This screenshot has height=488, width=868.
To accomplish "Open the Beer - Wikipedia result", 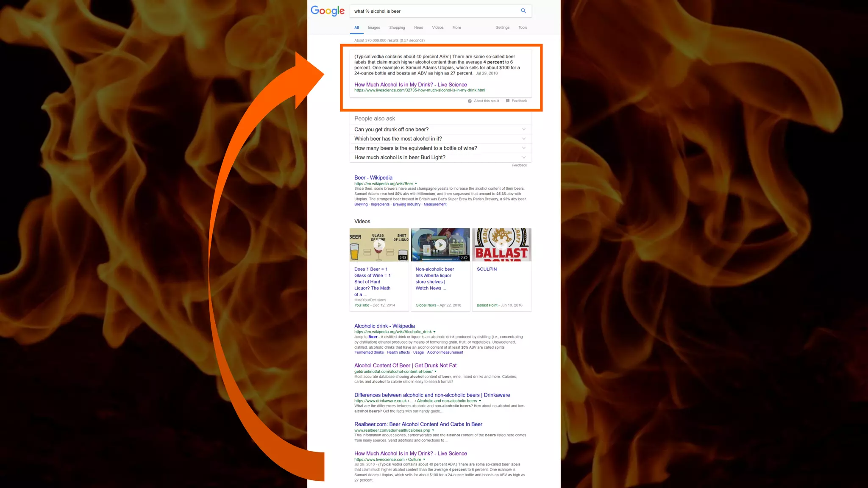I will tap(373, 177).
